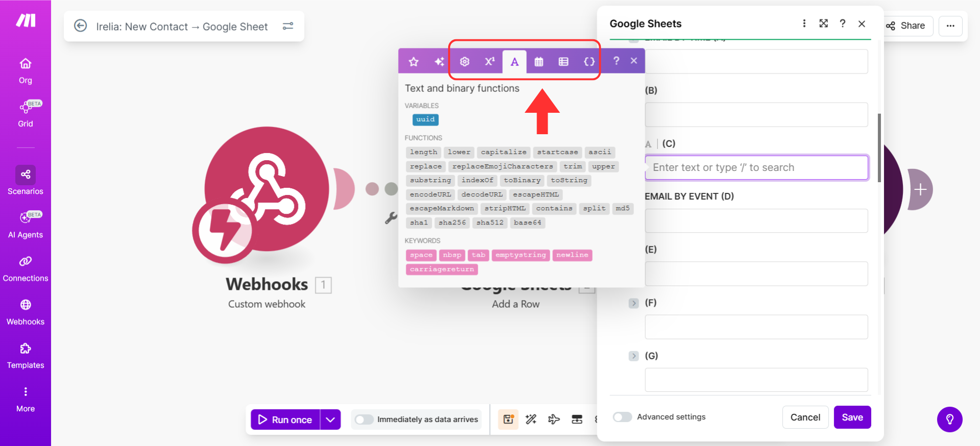The height and width of the screenshot is (446, 980).
Task: Save the Google Sheets module
Action: click(852, 417)
